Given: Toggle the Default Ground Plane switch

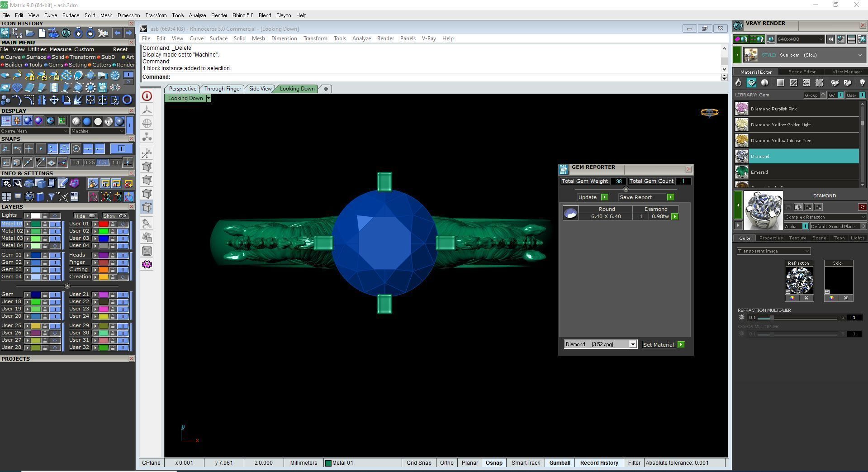Looking at the screenshot, I should click(863, 226).
